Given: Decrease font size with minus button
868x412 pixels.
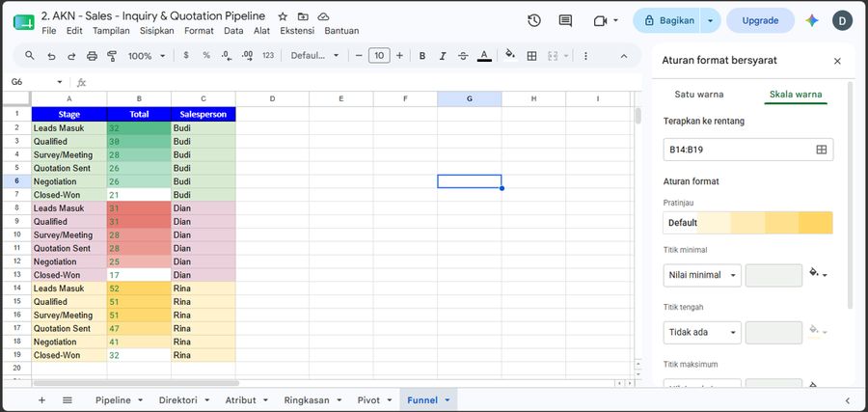Looking at the screenshot, I should point(359,55).
